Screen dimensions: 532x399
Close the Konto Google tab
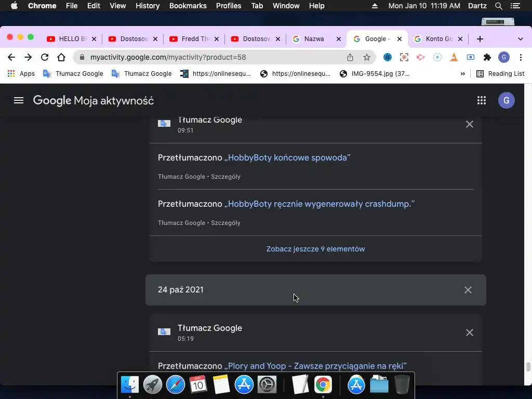(x=460, y=39)
